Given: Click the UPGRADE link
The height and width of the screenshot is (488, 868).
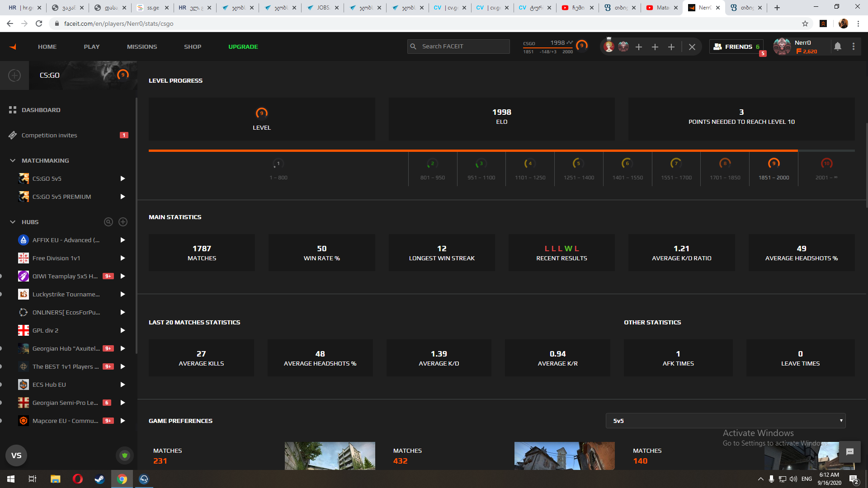Looking at the screenshot, I should pos(243,47).
